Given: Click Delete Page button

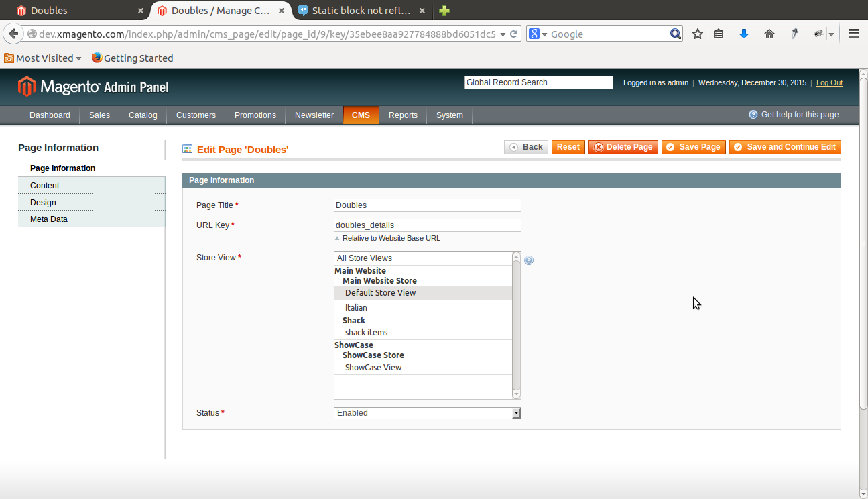Looking at the screenshot, I should point(623,147).
